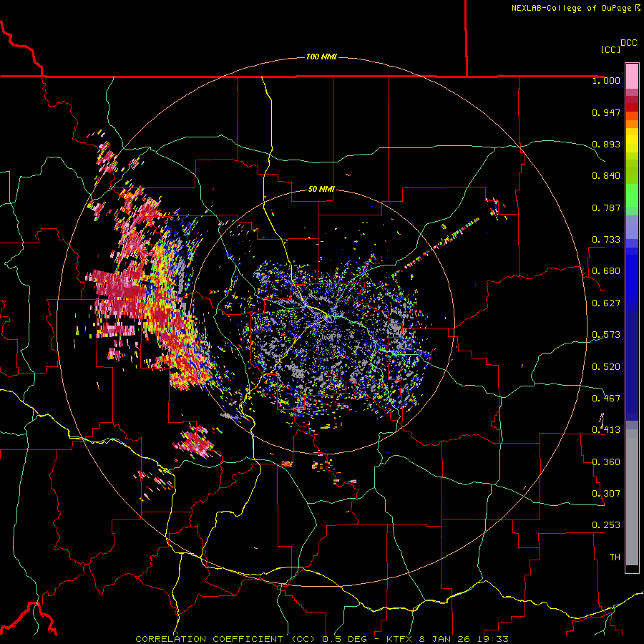
Task: Click the bright green band of the color scale
Action: pyautogui.click(x=632, y=195)
